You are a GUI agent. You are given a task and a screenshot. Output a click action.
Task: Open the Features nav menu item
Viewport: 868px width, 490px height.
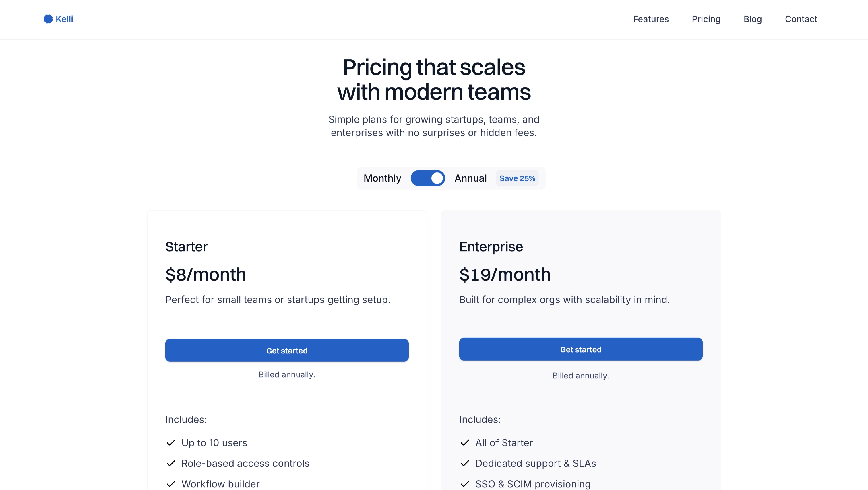click(x=651, y=19)
